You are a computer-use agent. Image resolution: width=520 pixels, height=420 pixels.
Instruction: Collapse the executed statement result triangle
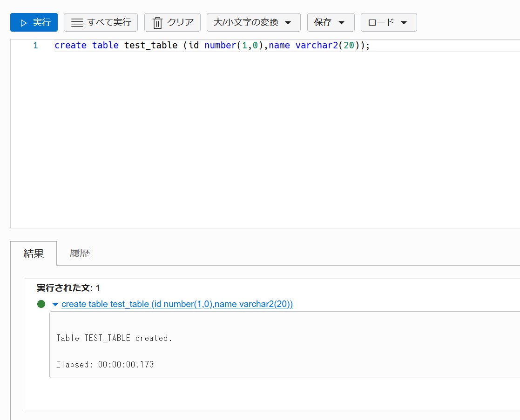click(55, 304)
